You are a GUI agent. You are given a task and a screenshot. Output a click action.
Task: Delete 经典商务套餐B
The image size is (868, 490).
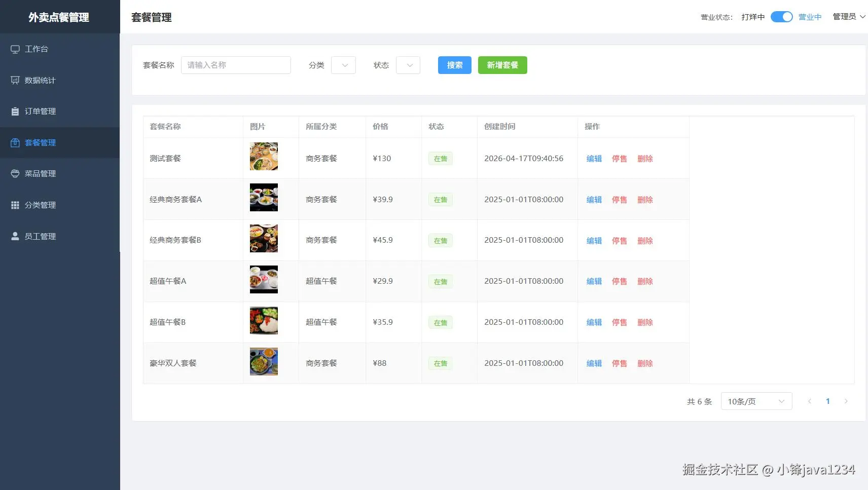[x=645, y=241]
